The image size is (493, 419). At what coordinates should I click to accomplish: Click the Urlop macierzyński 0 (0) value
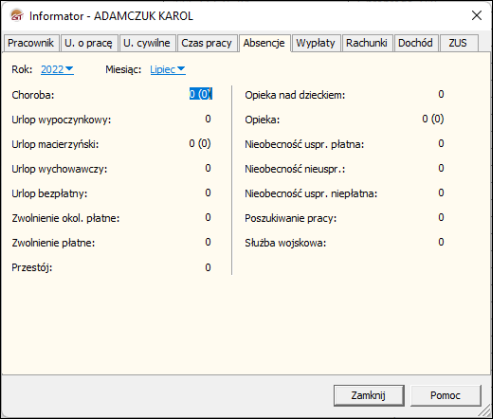[200, 144]
